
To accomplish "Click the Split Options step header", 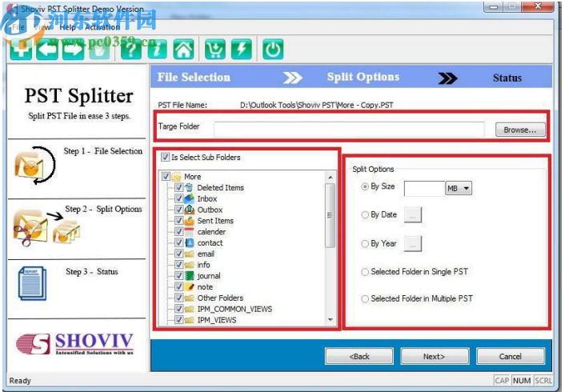I will pos(363,77).
